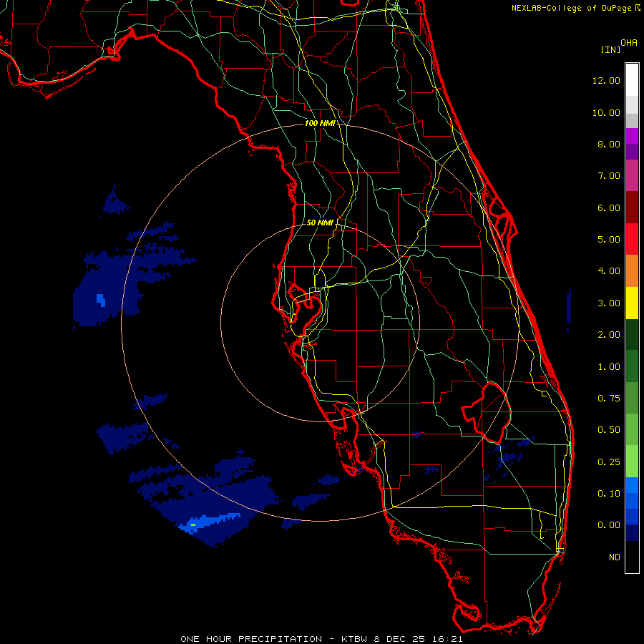
Task: Click the white color swatch in legend
Action: tap(632, 80)
